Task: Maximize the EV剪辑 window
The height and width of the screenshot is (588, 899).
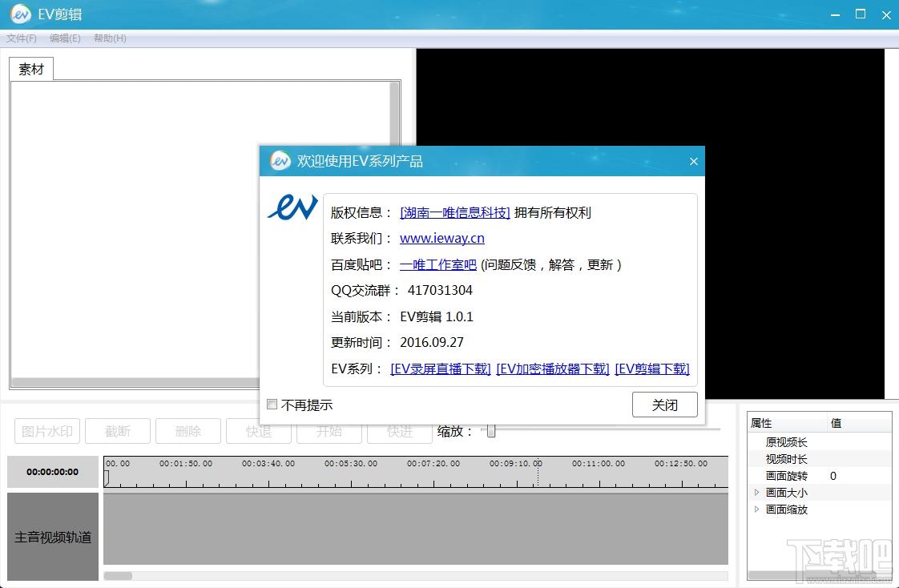Action: click(861, 14)
